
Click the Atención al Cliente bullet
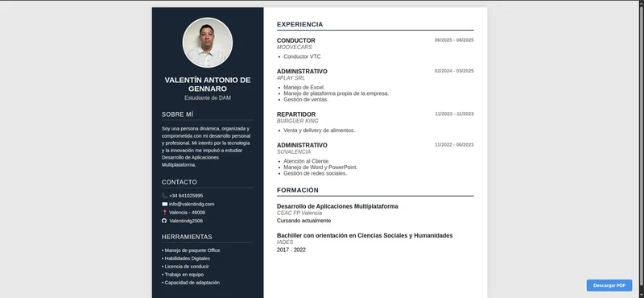[x=307, y=161]
